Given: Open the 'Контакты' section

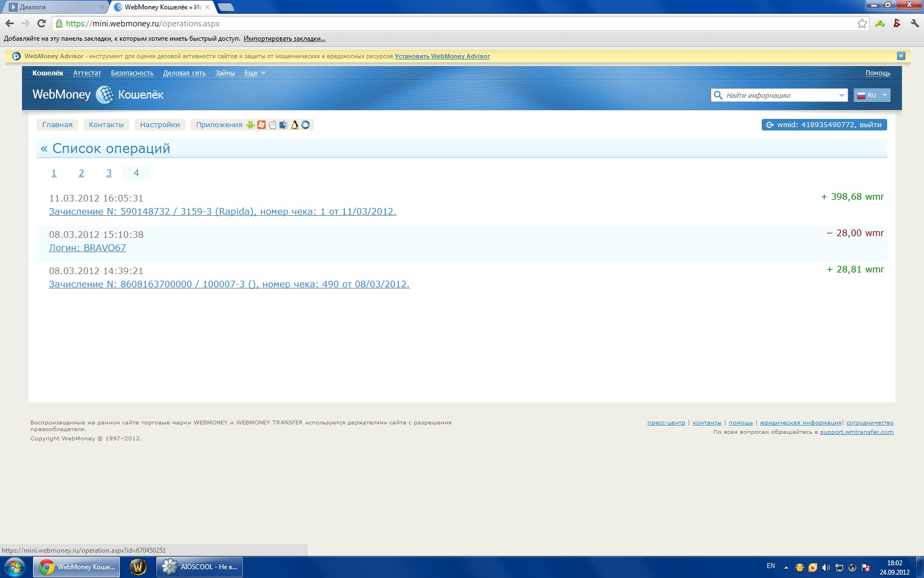Looking at the screenshot, I should pos(106,125).
